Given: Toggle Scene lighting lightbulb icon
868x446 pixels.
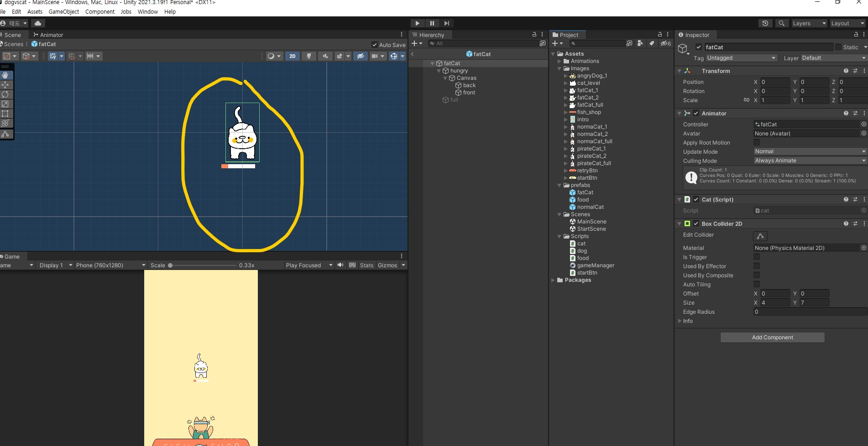Looking at the screenshot, I should (309, 56).
